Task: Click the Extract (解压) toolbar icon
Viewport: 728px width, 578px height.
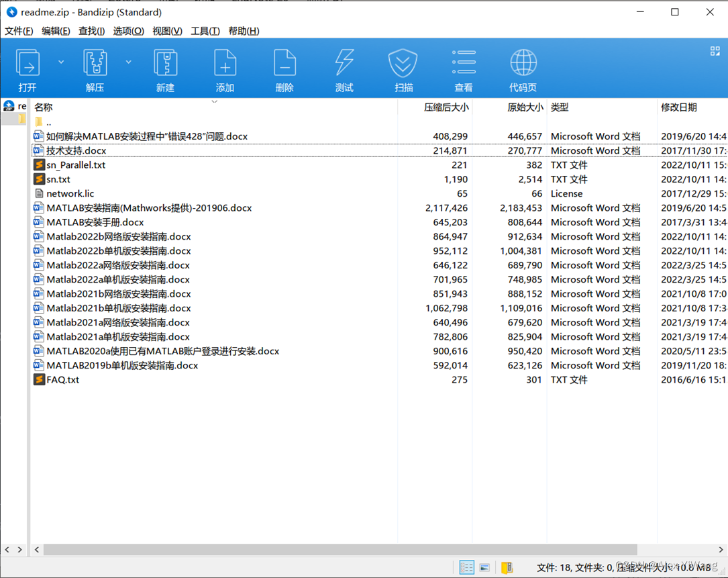Action: tap(95, 62)
